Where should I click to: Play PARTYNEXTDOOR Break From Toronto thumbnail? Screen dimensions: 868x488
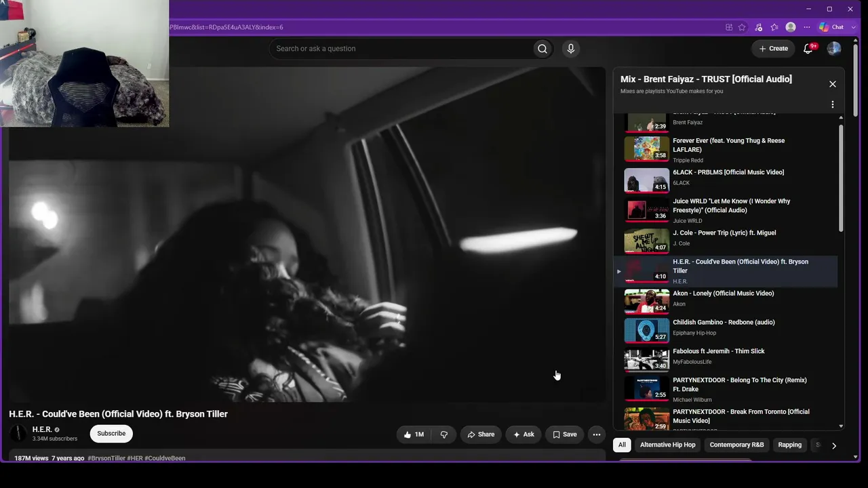pos(646,418)
